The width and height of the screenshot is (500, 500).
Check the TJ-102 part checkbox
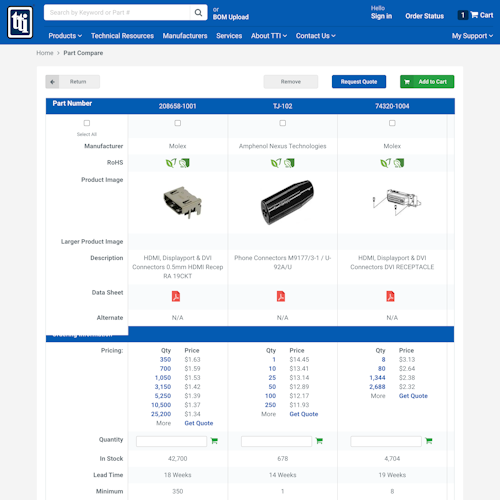click(283, 123)
